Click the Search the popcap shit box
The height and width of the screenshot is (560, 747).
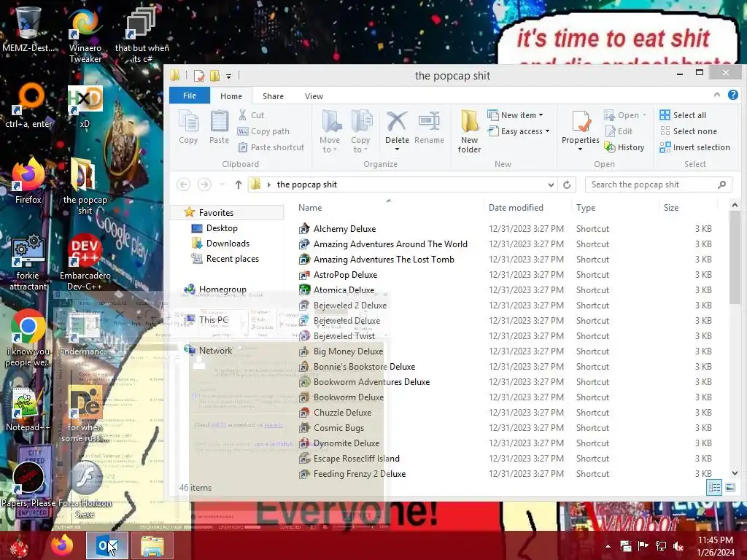pos(659,184)
